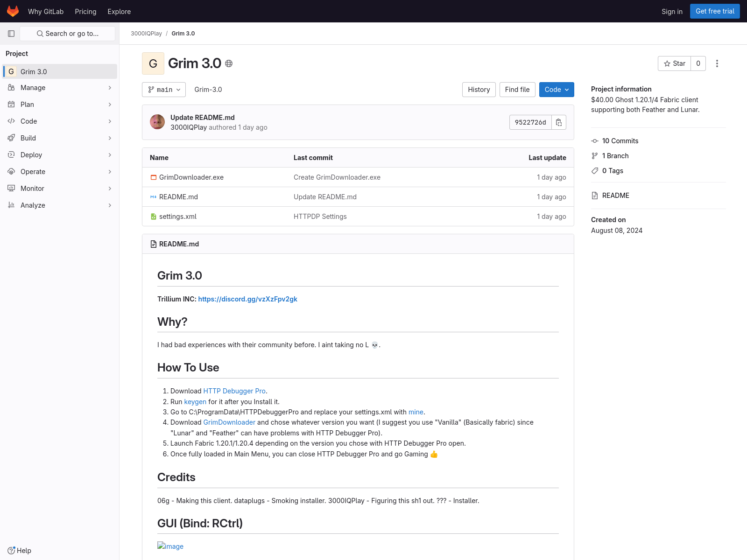Click the settings.xml file icon
Viewport: 747px width, 560px height.
[153, 217]
